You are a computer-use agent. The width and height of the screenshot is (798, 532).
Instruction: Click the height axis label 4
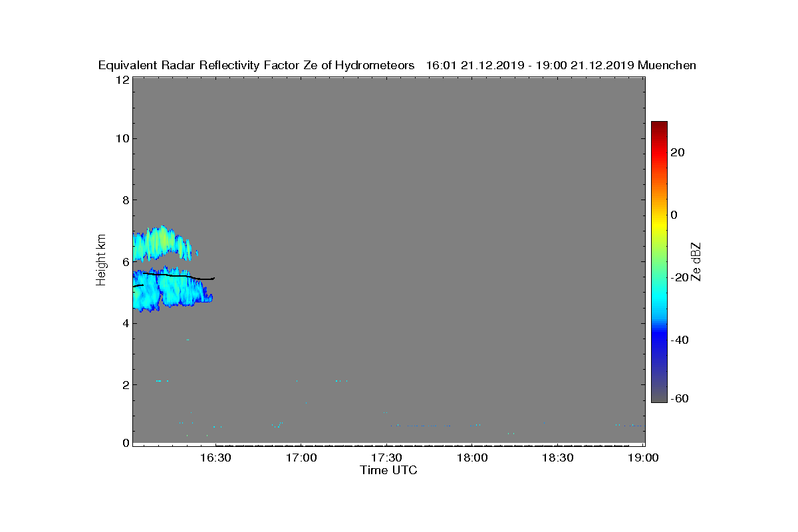(x=125, y=323)
